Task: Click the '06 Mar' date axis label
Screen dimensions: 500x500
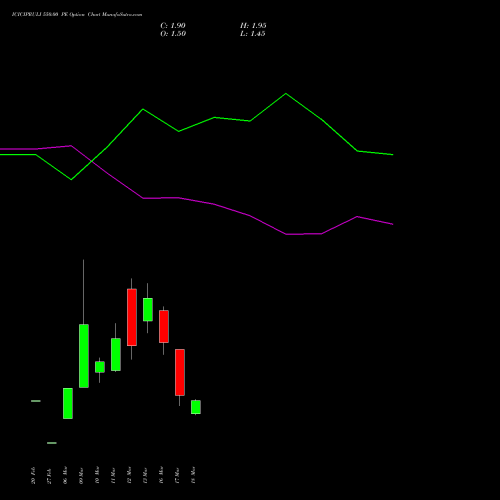Action: coord(65,475)
